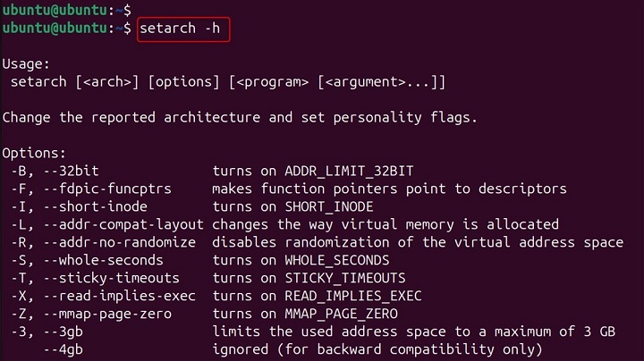Click the Options: heading

[x=34, y=153]
